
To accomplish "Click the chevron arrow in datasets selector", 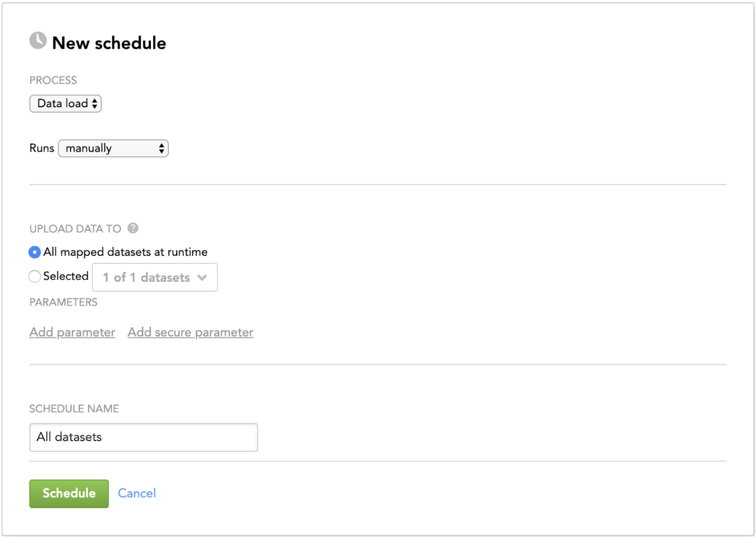I will (x=202, y=277).
